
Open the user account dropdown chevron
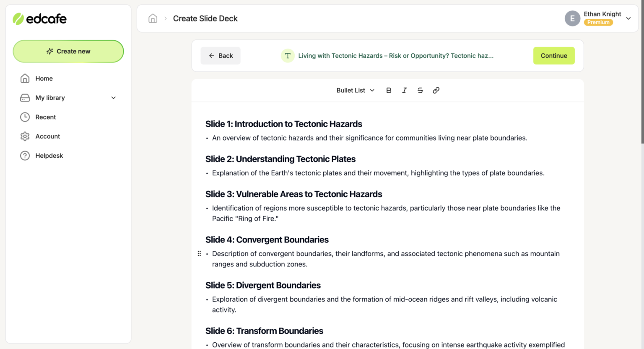628,18
